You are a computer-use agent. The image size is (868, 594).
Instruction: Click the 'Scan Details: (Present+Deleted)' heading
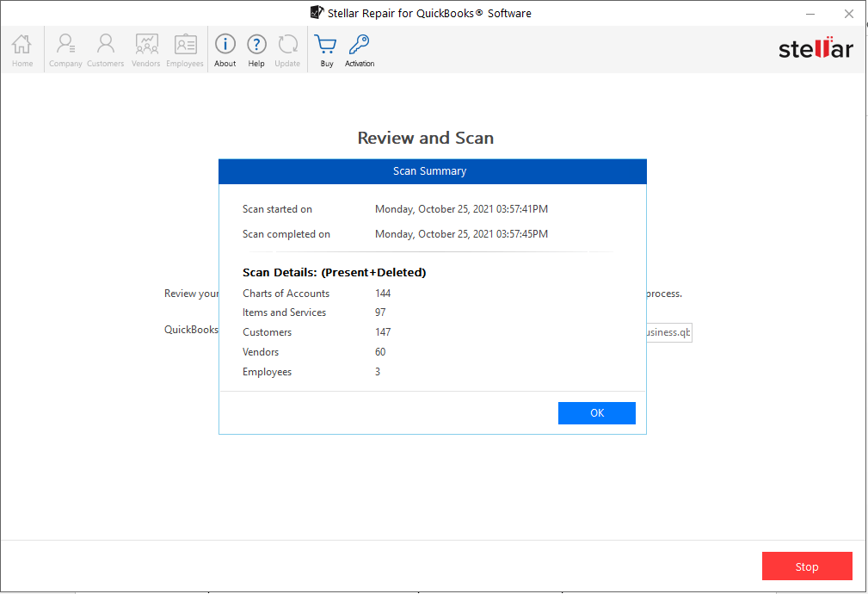(x=335, y=272)
